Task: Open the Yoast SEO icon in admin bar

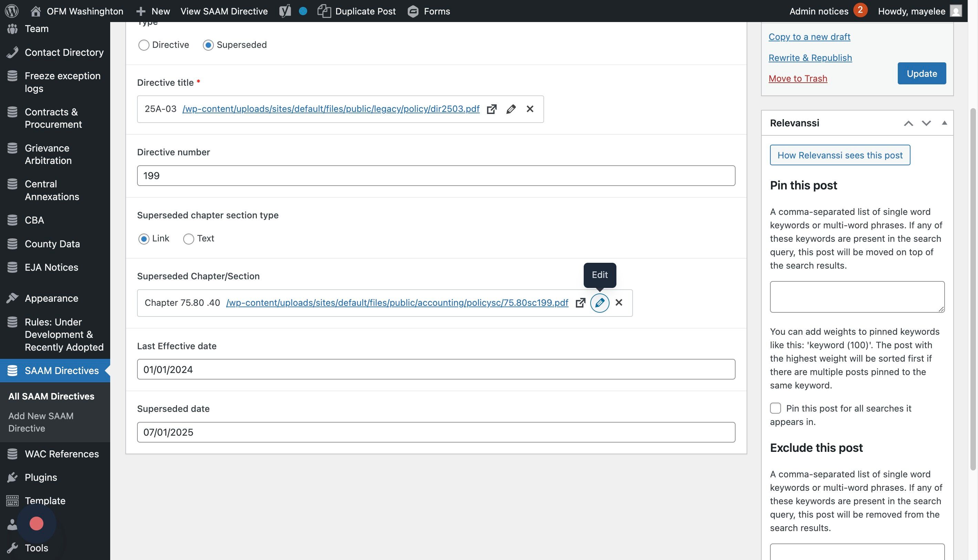Action: coord(285,11)
